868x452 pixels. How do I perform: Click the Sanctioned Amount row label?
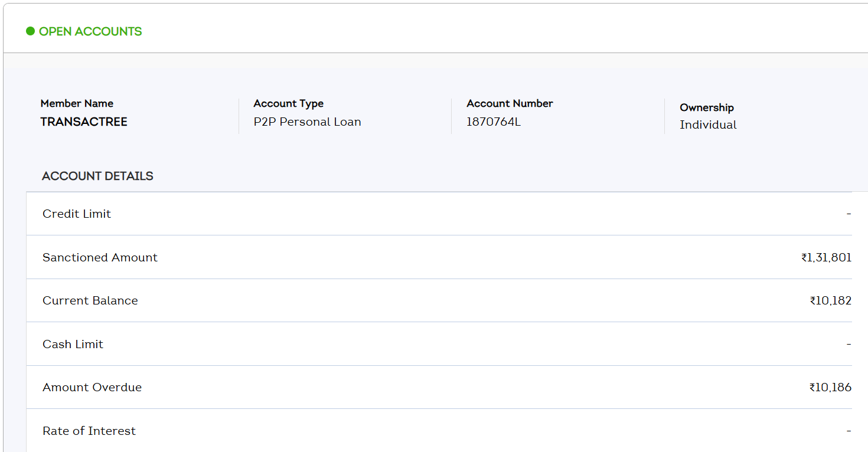click(x=100, y=257)
